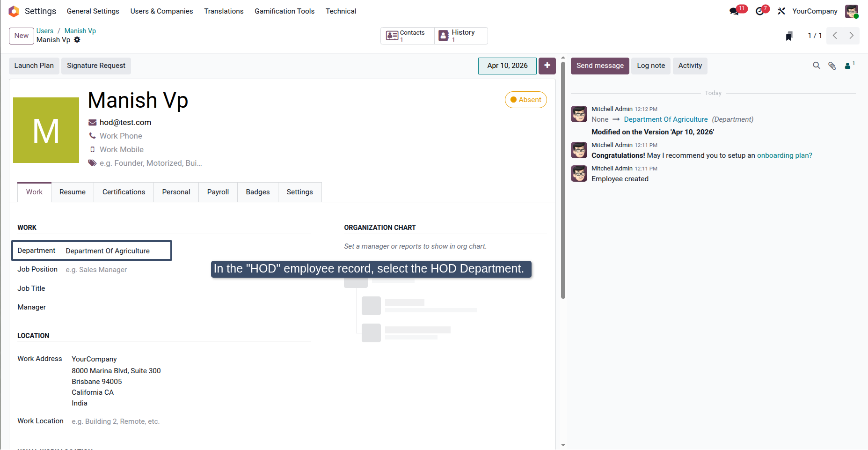Search messages with the magnifier icon

[x=817, y=66]
